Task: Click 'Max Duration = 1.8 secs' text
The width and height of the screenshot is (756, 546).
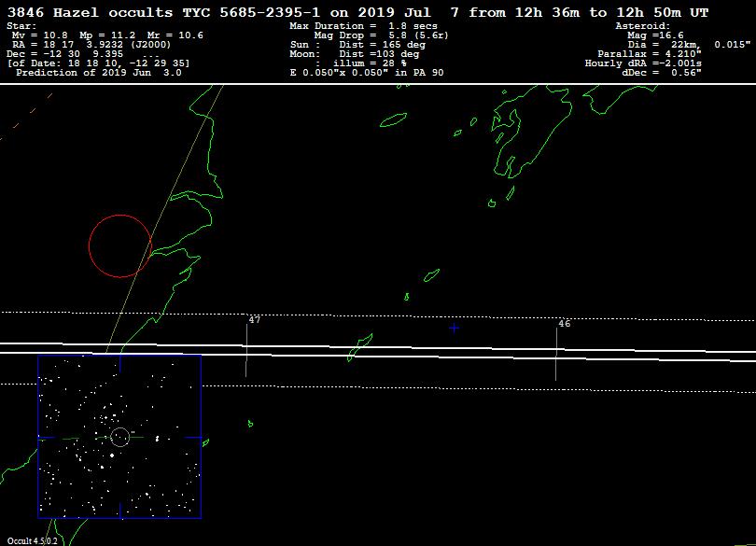Action: click(364, 26)
